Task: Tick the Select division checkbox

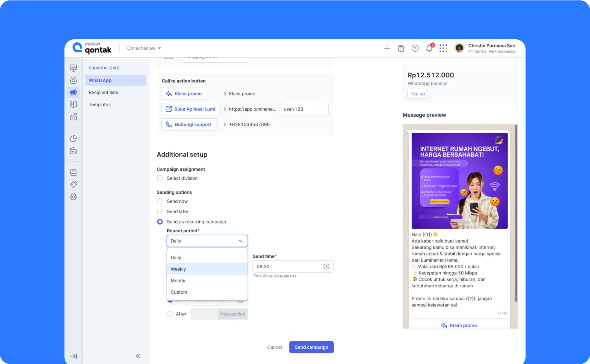Action: (x=160, y=178)
